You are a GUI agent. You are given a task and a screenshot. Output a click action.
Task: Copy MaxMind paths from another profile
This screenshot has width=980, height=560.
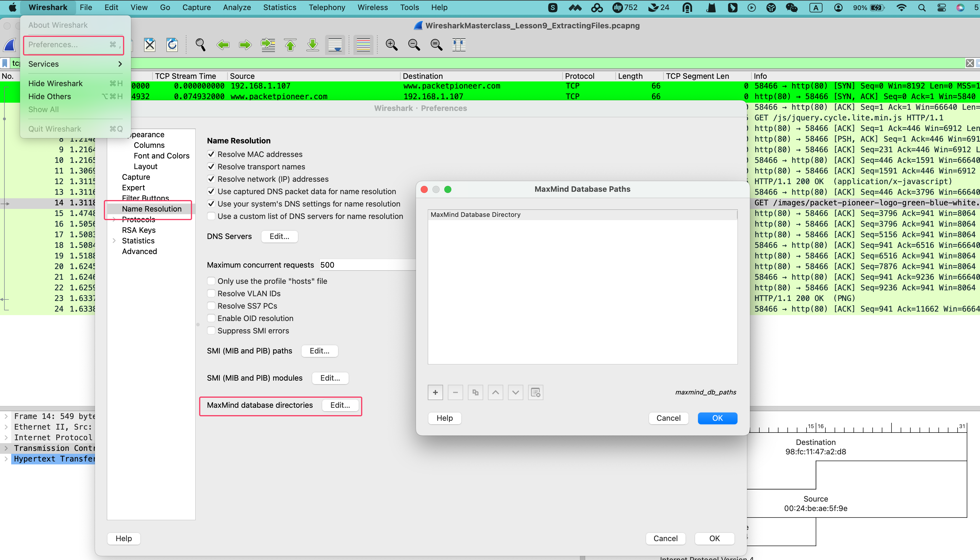point(475,392)
